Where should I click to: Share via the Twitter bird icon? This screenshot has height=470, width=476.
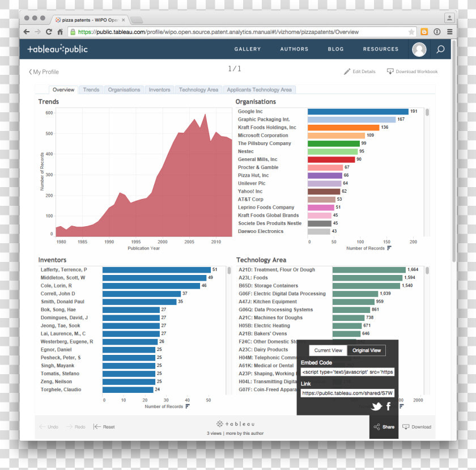click(376, 406)
